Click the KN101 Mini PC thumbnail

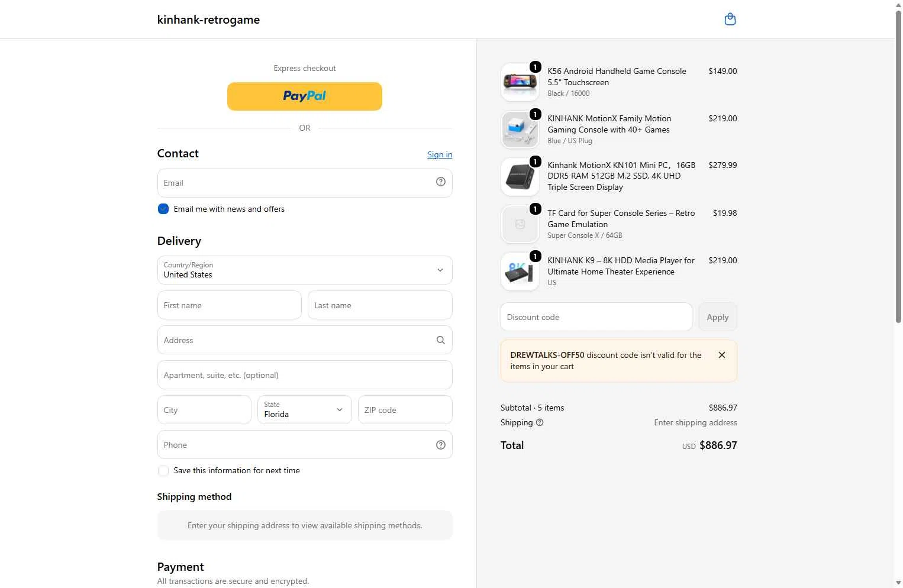point(520,177)
